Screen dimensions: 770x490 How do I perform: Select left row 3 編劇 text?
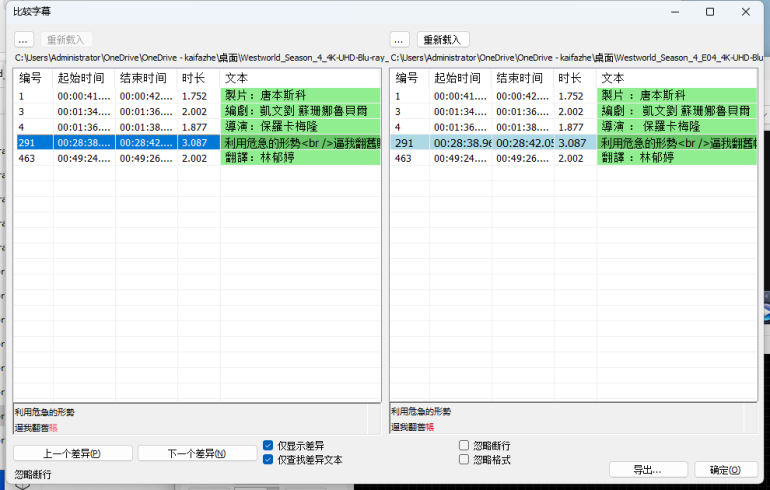tap(301, 111)
